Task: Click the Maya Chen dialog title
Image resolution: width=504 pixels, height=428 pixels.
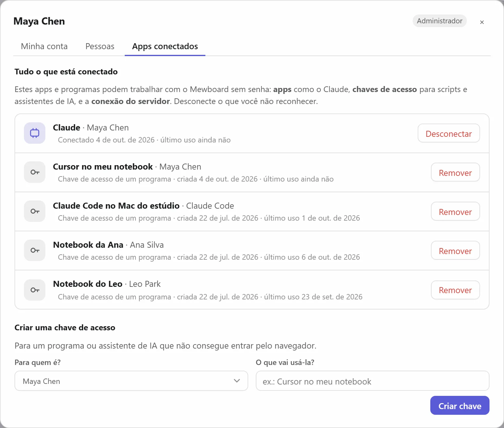Action: [x=39, y=21]
